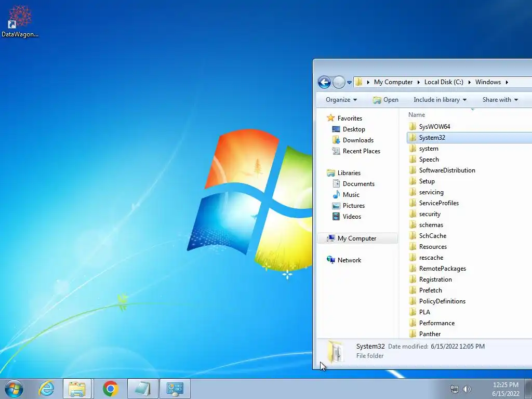Click the system folder icon

point(413,148)
